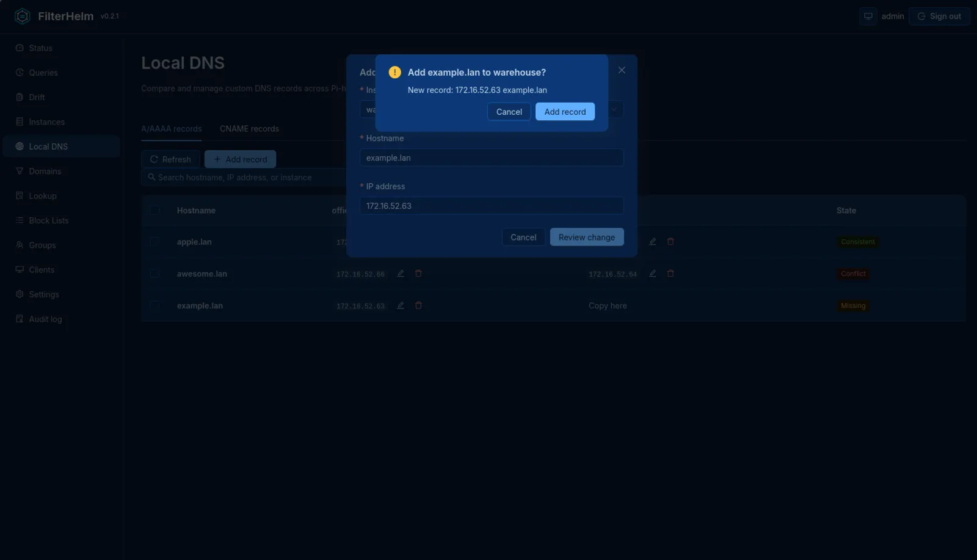Open Instances in the sidebar

pos(61,122)
